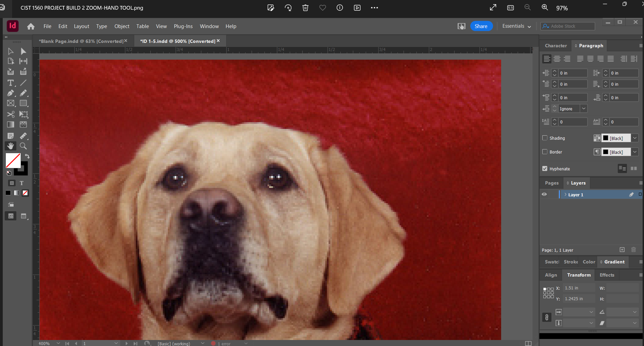Uncheck the Hyphenate checkbox
644x346 pixels.
[545, 169]
